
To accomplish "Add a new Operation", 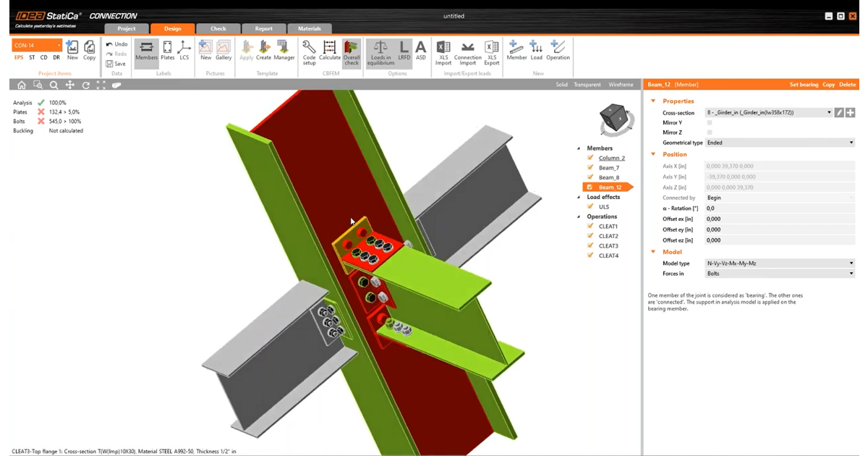I will click(558, 50).
